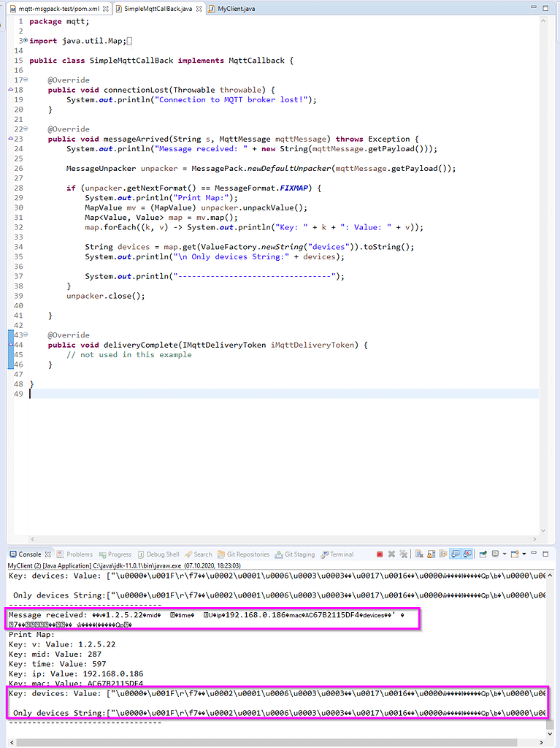Terminate the running MyClient launch
Image resolution: width=560 pixels, height=748 pixels.
380,554
